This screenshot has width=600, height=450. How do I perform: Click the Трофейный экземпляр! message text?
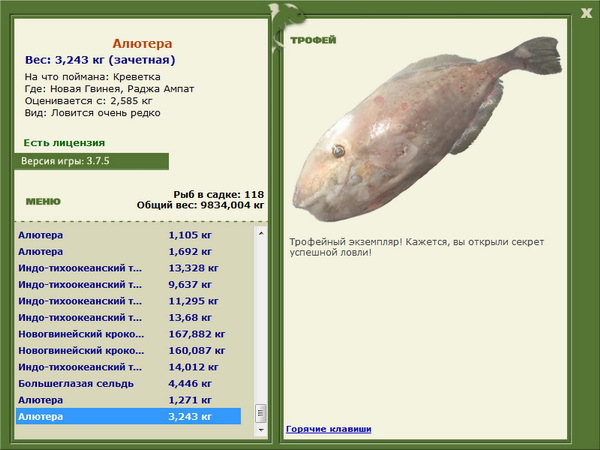[416, 247]
